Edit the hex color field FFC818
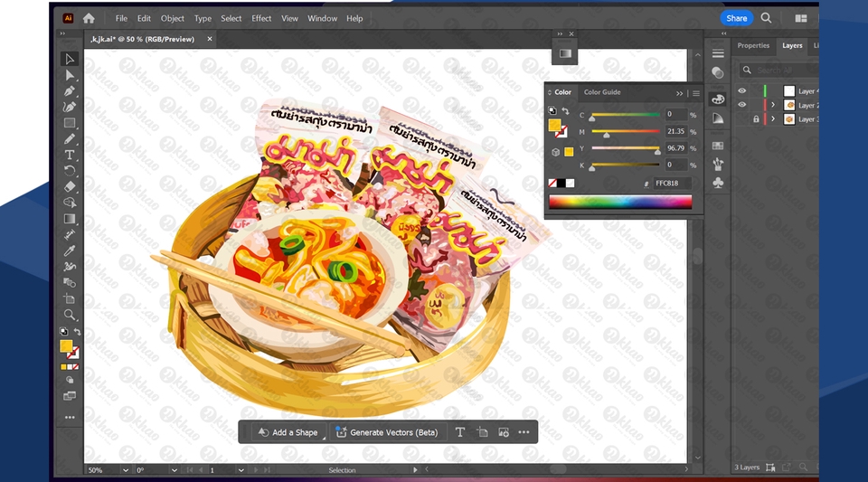The width and height of the screenshot is (868, 482). (x=672, y=184)
